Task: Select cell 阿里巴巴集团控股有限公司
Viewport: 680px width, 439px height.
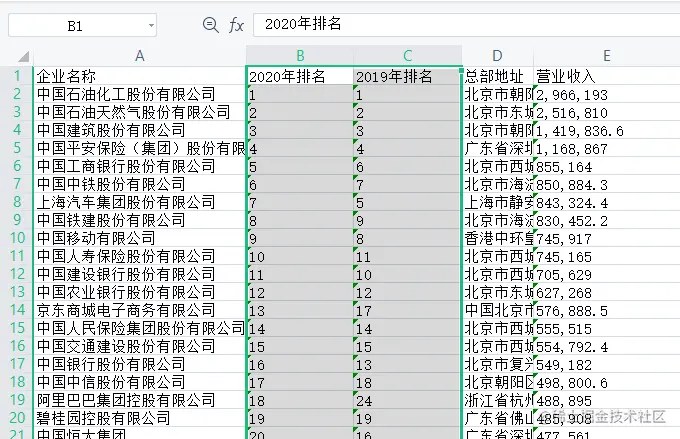Action: (x=140, y=400)
